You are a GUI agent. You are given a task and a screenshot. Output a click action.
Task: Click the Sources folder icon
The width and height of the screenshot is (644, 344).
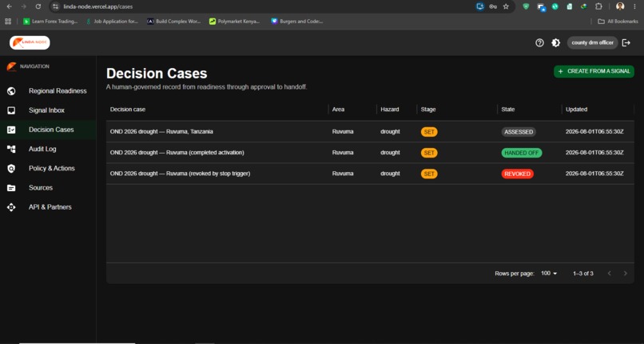[11, 188]
